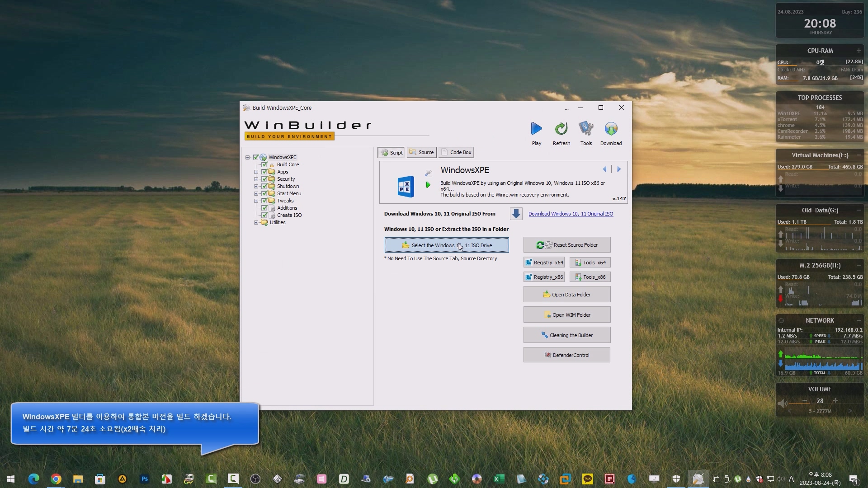Collapse the Virtual Machines(E:) widget
Viewport: 868px width, 488px height.
click(x=859, y=155)
